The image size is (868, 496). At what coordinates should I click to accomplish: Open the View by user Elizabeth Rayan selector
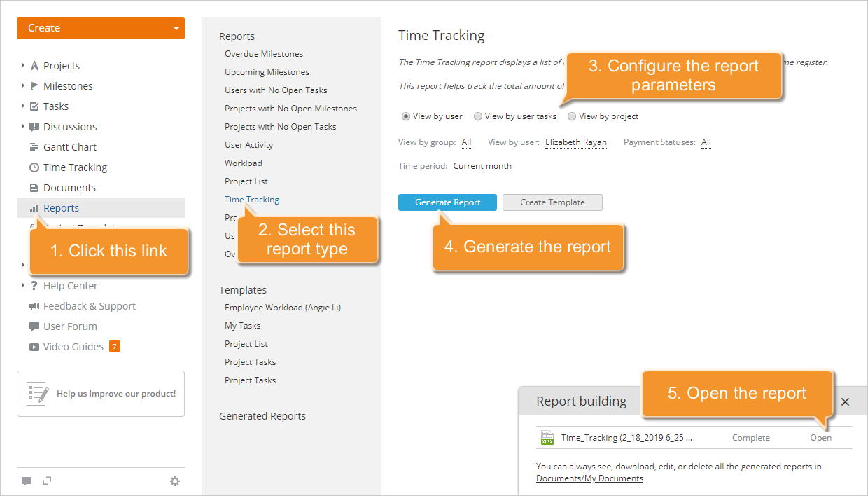[x=575, y=142]
